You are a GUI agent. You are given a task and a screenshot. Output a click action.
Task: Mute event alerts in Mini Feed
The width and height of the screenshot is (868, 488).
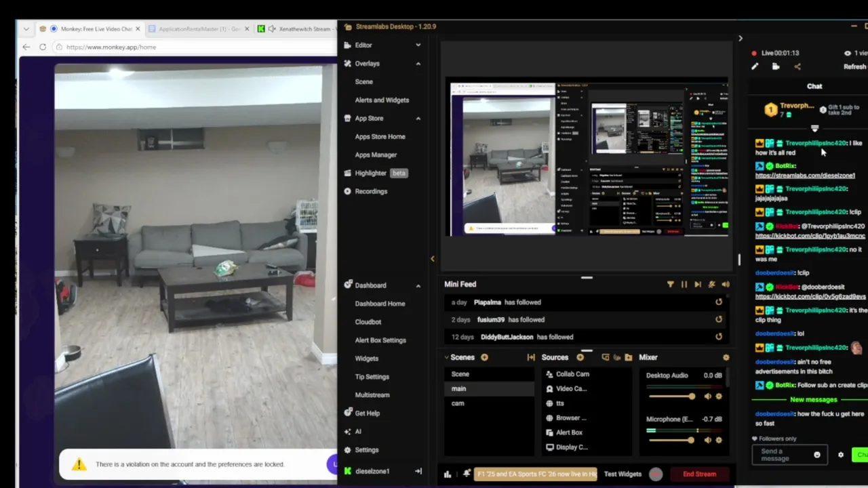tap(711, 285)
